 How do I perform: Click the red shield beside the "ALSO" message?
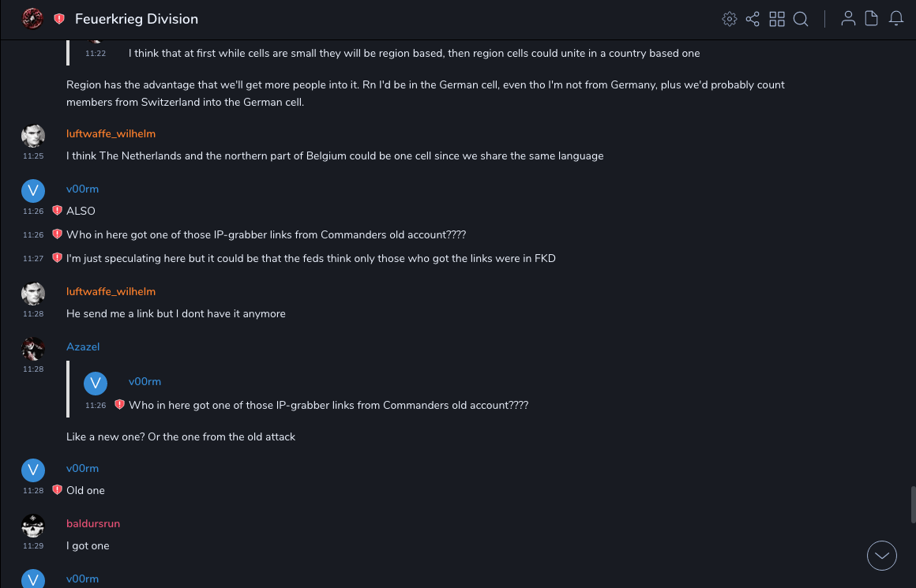pyautogui.click(x=57, y=211)
